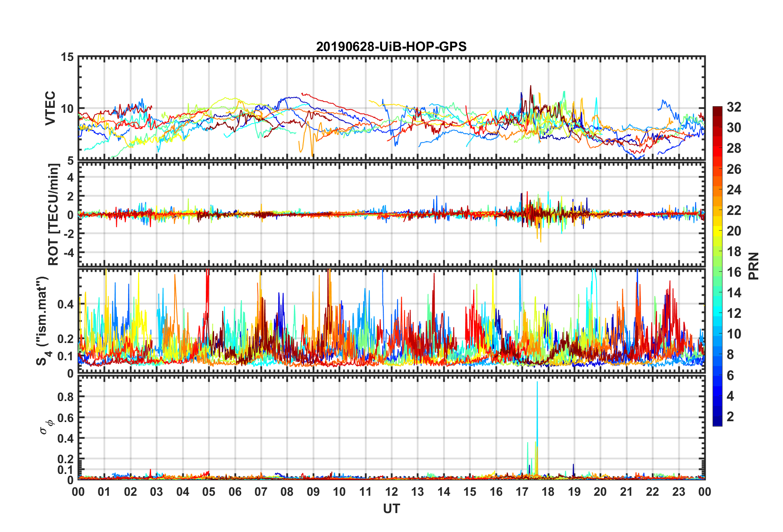This screenshot has height=532, width=783.
Task: Click the VTEC y-axis label
Action: (51, 108)
